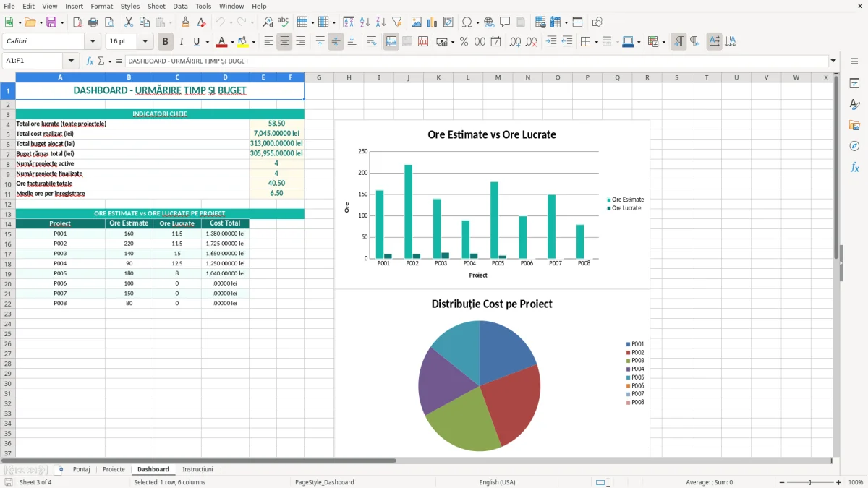Increase indent
Viewport: 868px width, 488px height.
coord(551,42)
